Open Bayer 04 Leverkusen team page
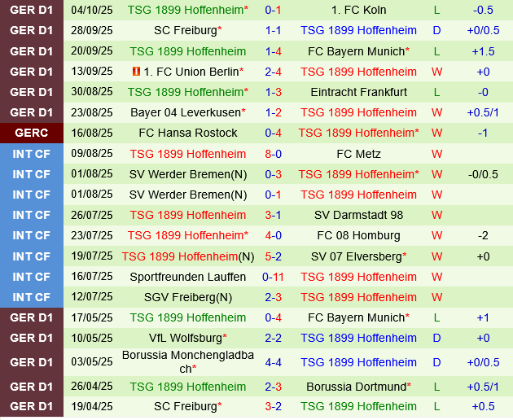Viewport: 513px width, 420px height. click(188, 112)
